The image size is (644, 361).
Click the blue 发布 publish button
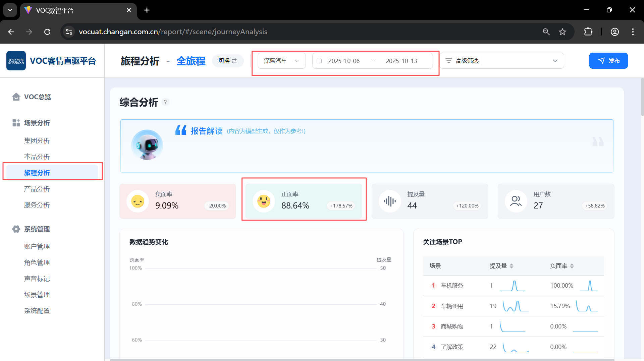click(608, 61)
